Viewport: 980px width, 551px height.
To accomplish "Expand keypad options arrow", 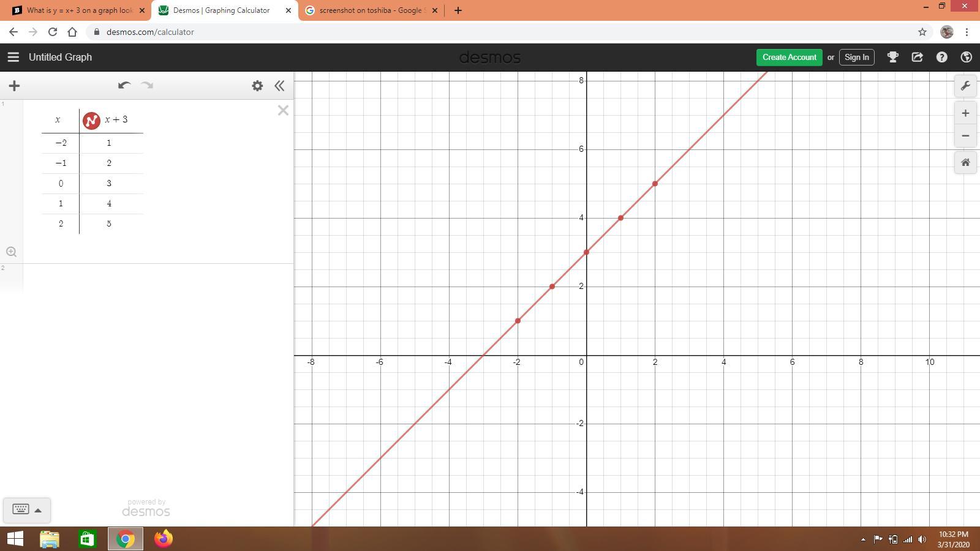I will point(38,510).
